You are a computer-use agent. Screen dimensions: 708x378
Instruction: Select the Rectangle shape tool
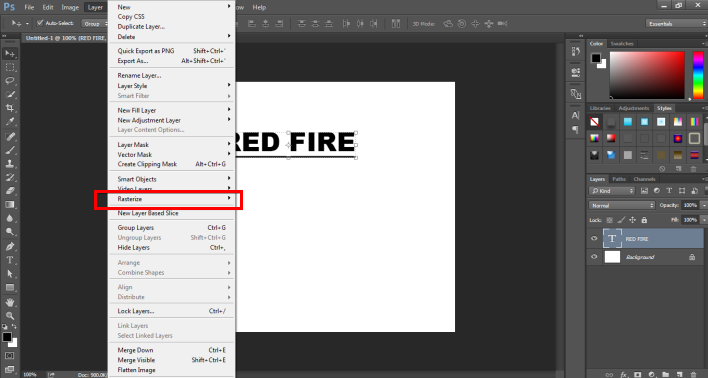(x=10, y=288)
